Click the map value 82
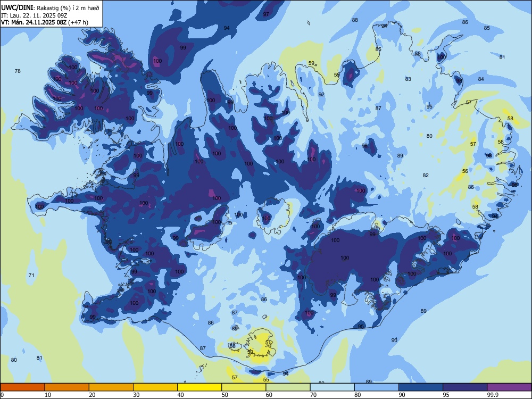Screen dimensions: 532x399 click(x=426, y=175)
